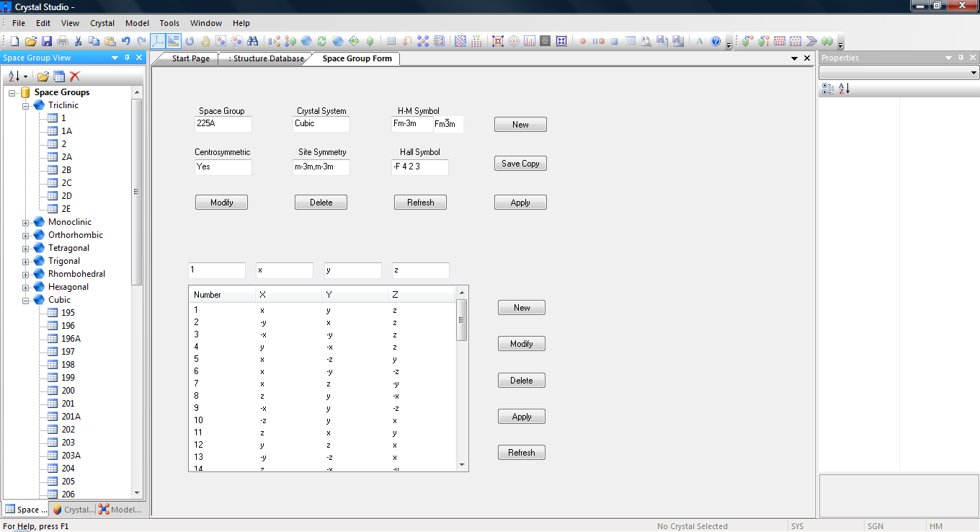
Task: Toggle auto-hide pin on Space Group View panel
Action: click(127, 58)
